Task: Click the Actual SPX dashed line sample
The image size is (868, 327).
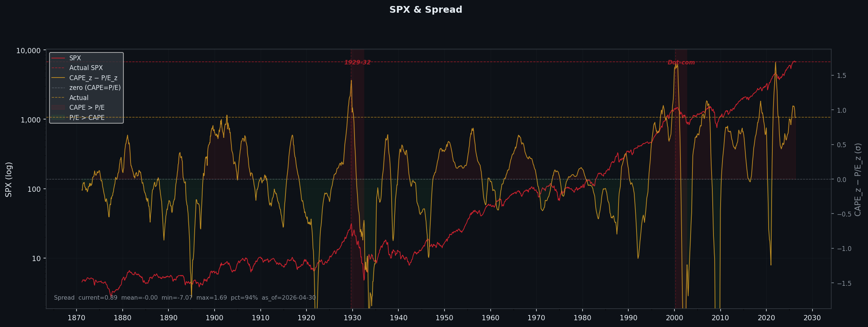Action: pyautogui.click(x=58, y=68)
